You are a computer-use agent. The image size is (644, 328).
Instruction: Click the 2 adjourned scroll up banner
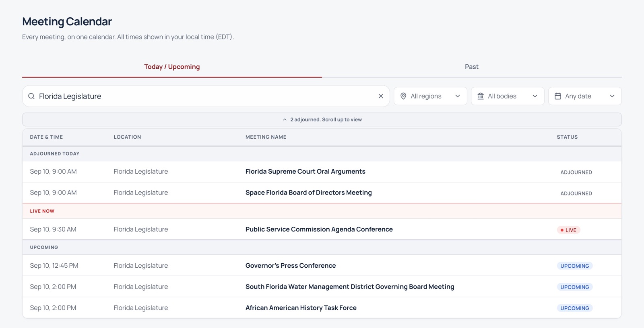click(x=322, y=119)
